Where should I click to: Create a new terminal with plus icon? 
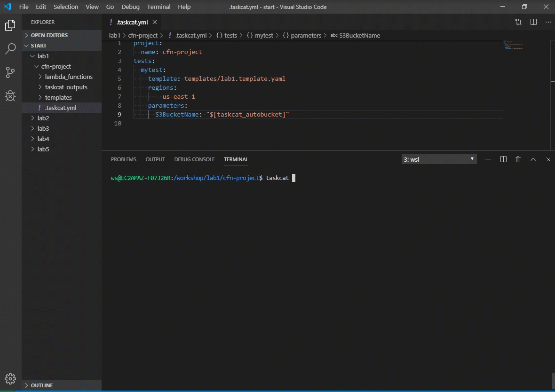click(x=488, y=159)
